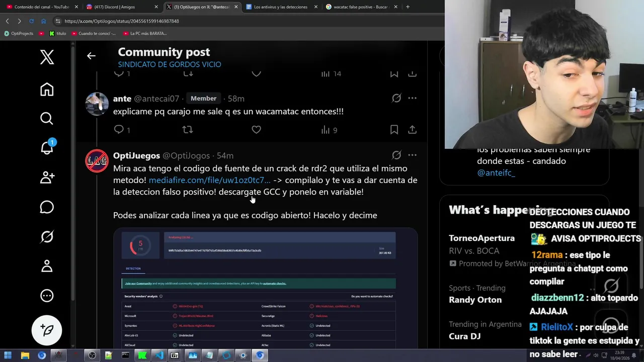Image resolution: width=644 pixels, height=362 pixels.
Task: Share the top post above ante's
Action: coord(412,73)
